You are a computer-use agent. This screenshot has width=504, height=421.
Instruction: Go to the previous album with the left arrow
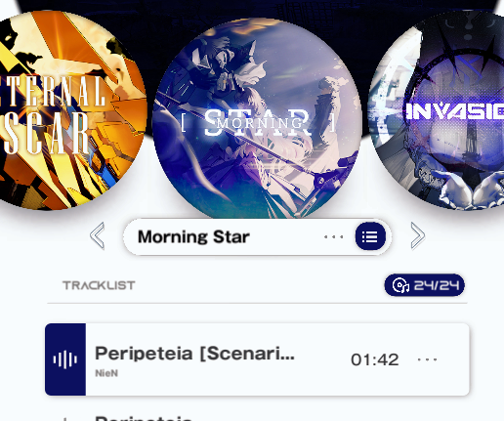98,235
